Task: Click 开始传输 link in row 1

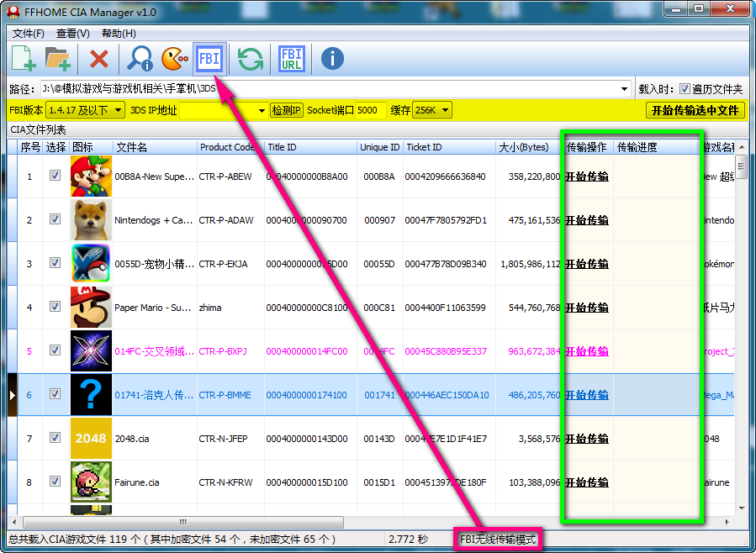Action: click(587, 176)
